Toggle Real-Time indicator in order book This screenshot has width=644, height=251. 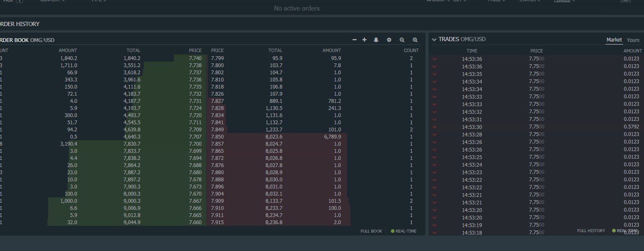coord(403,231)
